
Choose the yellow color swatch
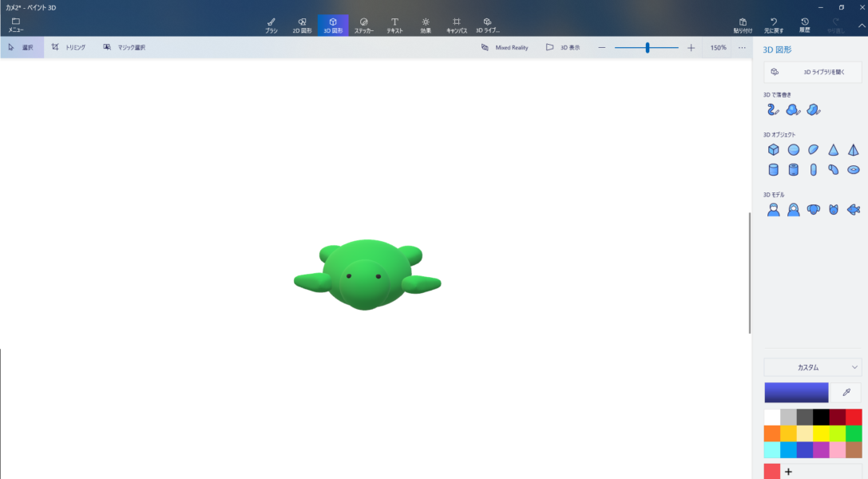point(821,433)
